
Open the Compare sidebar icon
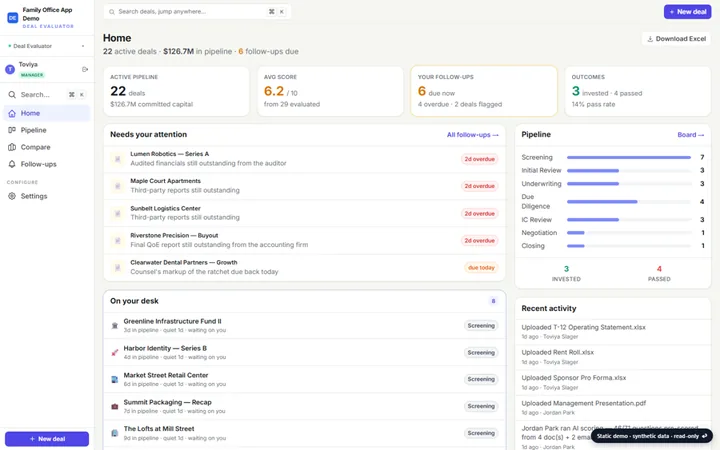(x=12, y=147)
